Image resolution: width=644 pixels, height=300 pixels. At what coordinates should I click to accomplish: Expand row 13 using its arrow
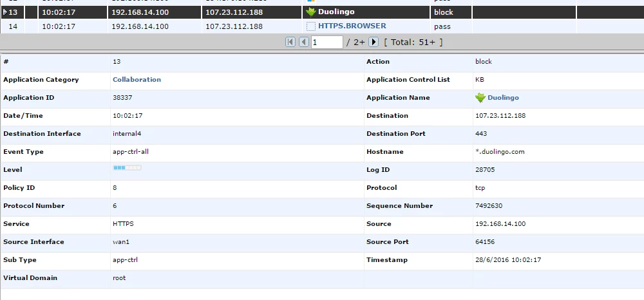pyautogui.click(x=5, y=12)
